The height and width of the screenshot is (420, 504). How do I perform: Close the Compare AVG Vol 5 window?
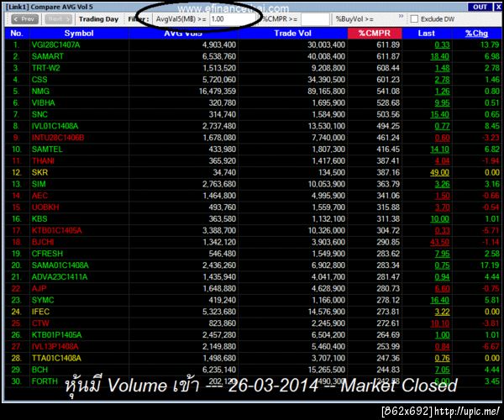497,7
